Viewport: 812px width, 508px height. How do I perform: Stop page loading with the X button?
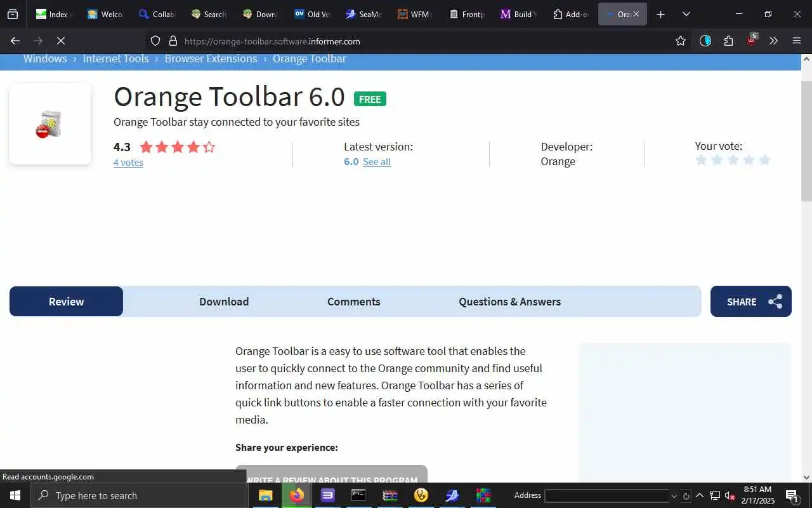click(61, 41)
